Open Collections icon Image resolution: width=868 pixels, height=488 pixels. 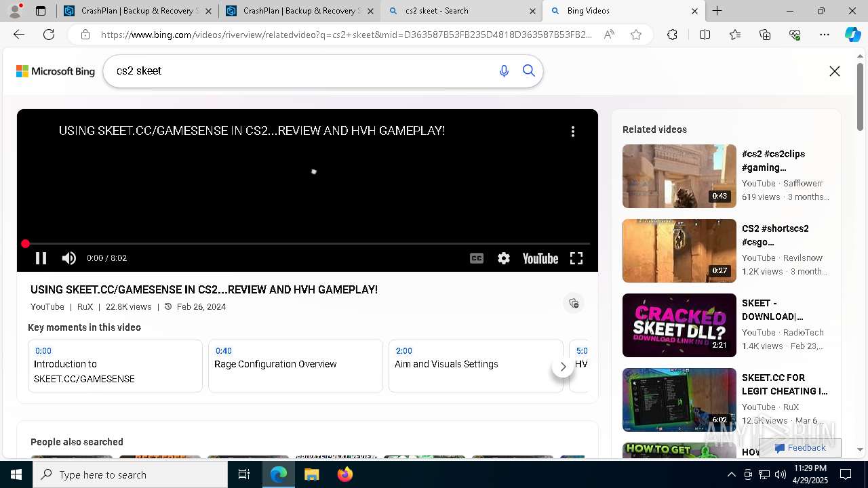tap(765, 35)
